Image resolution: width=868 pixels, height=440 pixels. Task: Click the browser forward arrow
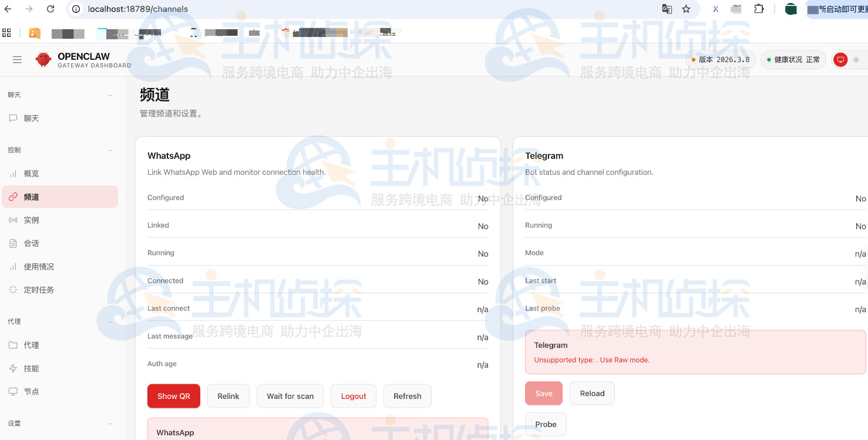pyautogui.click(x=29, y=9)
